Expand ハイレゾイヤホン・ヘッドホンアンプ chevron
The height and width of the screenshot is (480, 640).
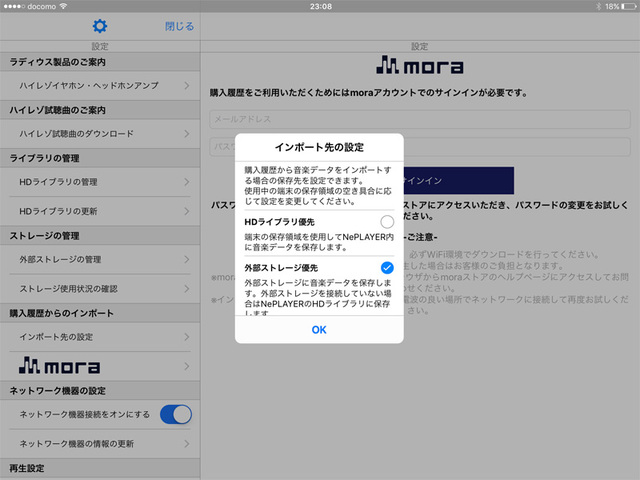pyautogui.click(x=187, y=86)
